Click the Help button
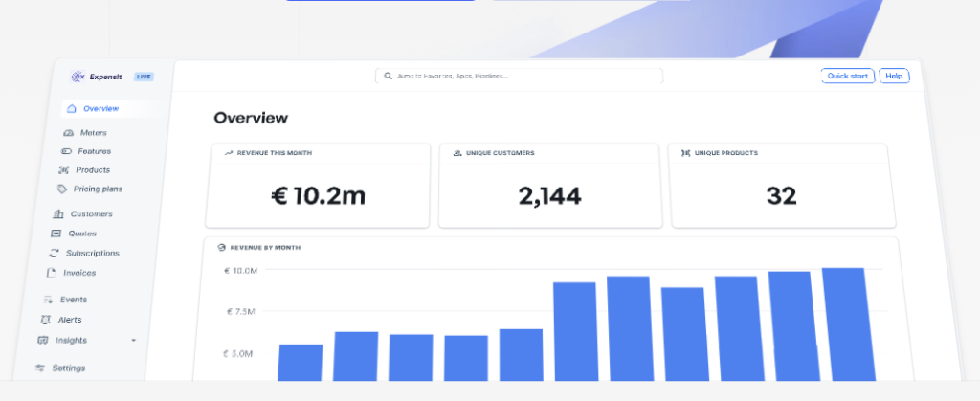 point(894,77)
